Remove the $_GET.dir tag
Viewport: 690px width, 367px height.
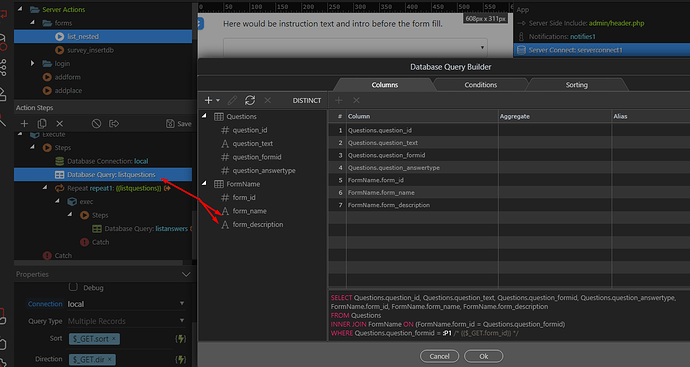tap(110, 359)
